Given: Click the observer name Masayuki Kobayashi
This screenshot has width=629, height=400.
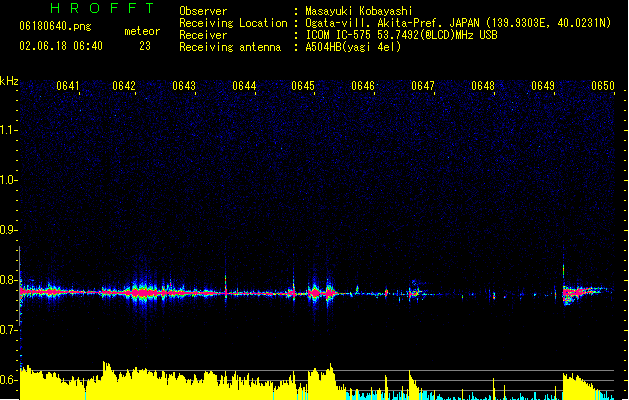Looking at the screenshot, I should 359,11.
